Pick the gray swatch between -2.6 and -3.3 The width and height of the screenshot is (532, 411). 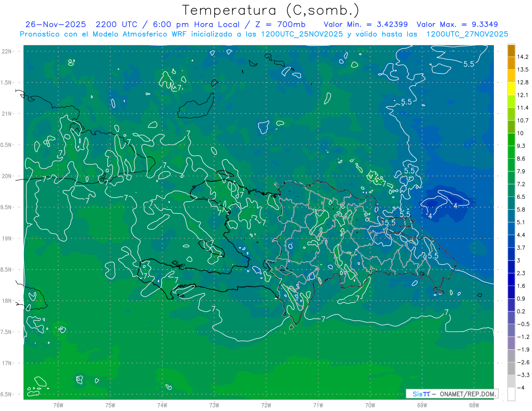(511, 369)
